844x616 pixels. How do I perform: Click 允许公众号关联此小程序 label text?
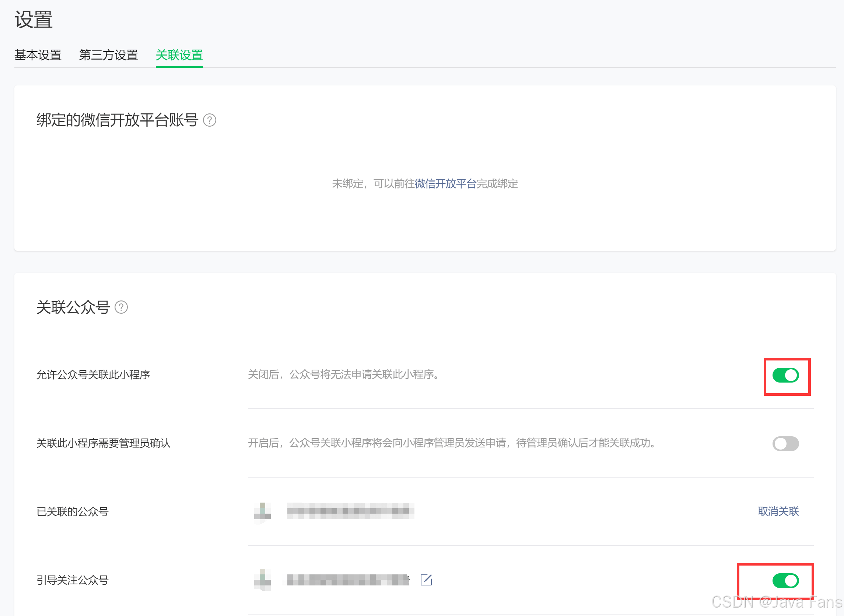[93, 374]
